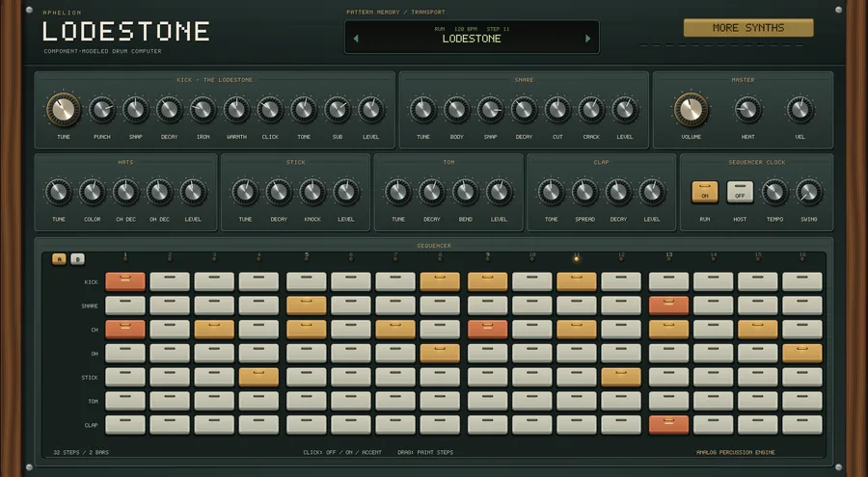Click the Clap TONE knob
This screenshot has width=868, height=477.
coord(551,192)
